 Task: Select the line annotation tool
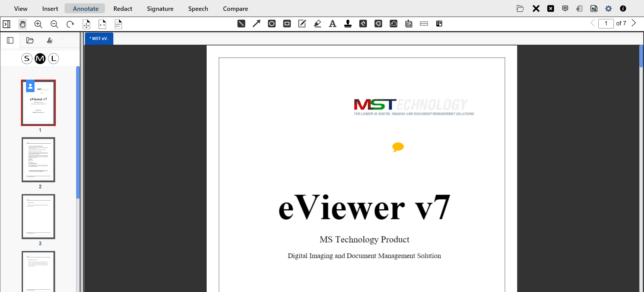pos(241,24)
